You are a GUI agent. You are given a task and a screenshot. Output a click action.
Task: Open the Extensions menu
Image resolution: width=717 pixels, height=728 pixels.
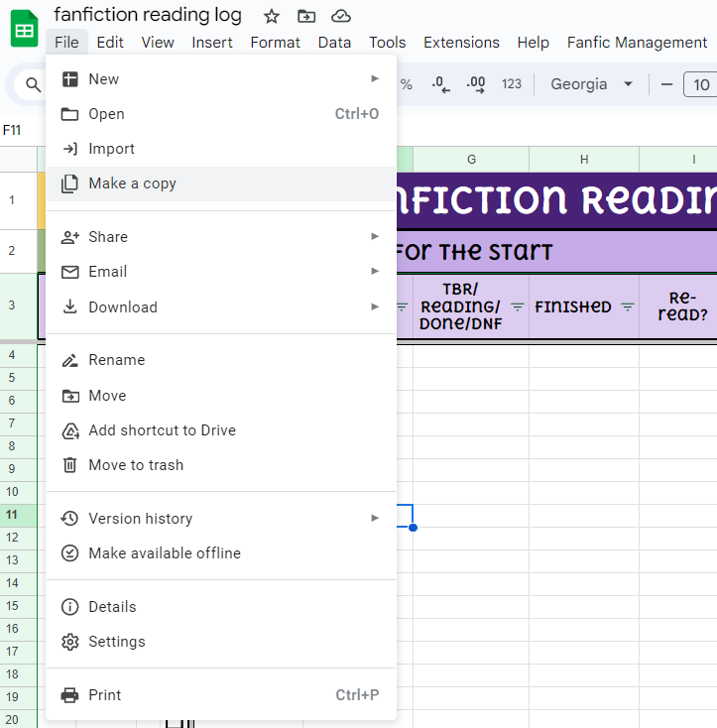(x=461, y=43)
